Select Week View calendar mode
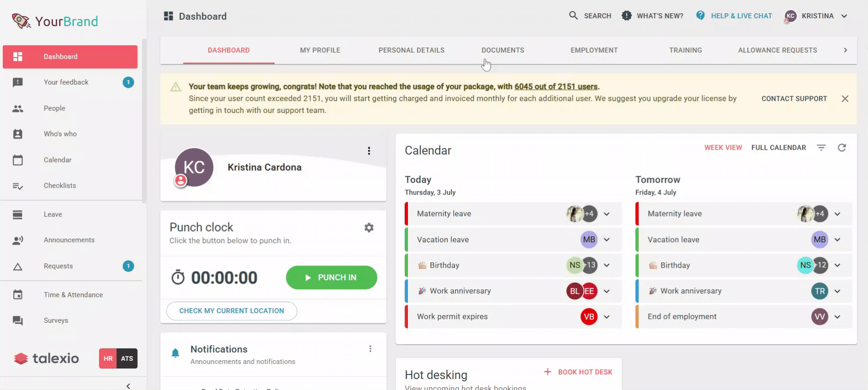Screen dimensions: 868x390 (x=723, y=147)
